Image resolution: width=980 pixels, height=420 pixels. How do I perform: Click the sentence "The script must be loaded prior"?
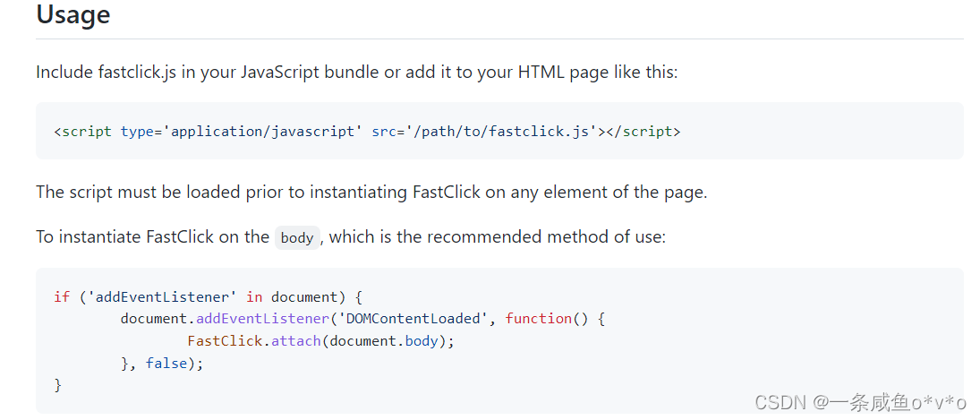click(371, 192)
